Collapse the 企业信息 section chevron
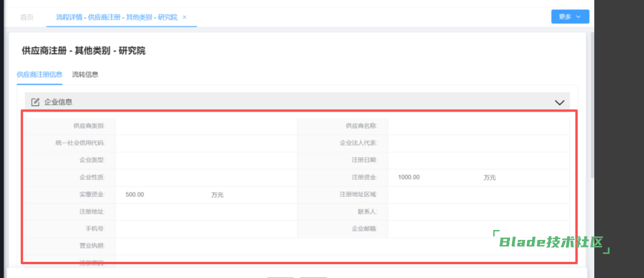The height and width of the screenshot is (278, 644). (x=559, y=103)
